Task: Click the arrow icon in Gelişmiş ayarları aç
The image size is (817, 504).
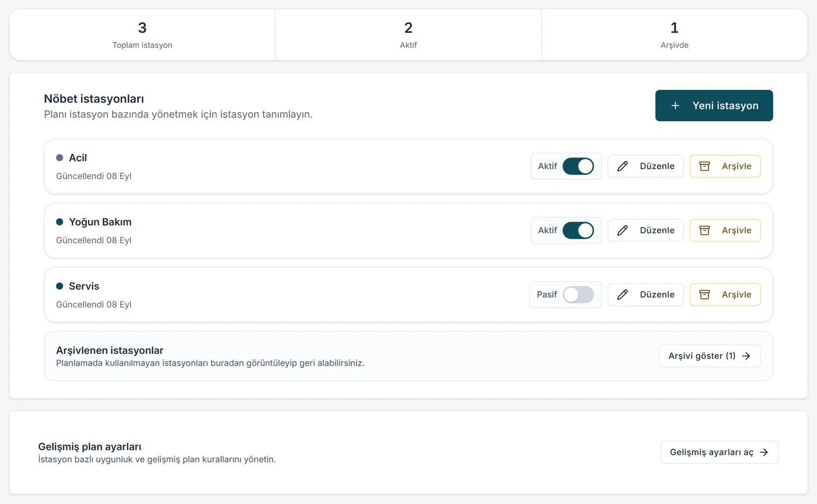Action: pyautogui.click(x=764, y=452)
